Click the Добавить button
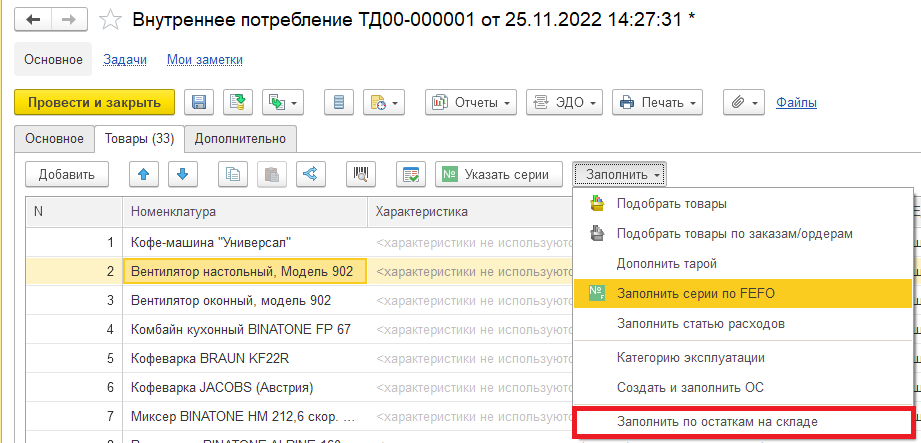The height and width of the screenshot is (443, 921). pyautogui.click(x=66, y=174)
